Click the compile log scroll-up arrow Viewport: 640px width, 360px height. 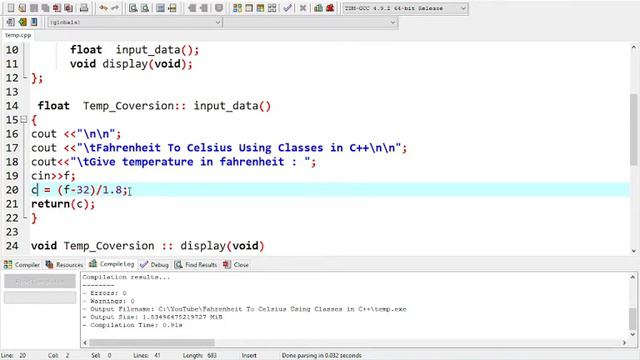point(633,277)
